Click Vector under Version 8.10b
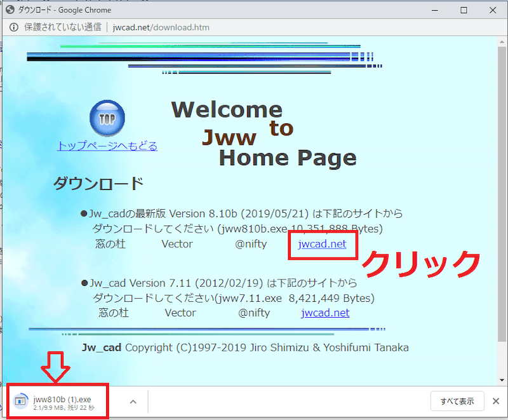Viewport: 508px width, 420px height. 177,244
